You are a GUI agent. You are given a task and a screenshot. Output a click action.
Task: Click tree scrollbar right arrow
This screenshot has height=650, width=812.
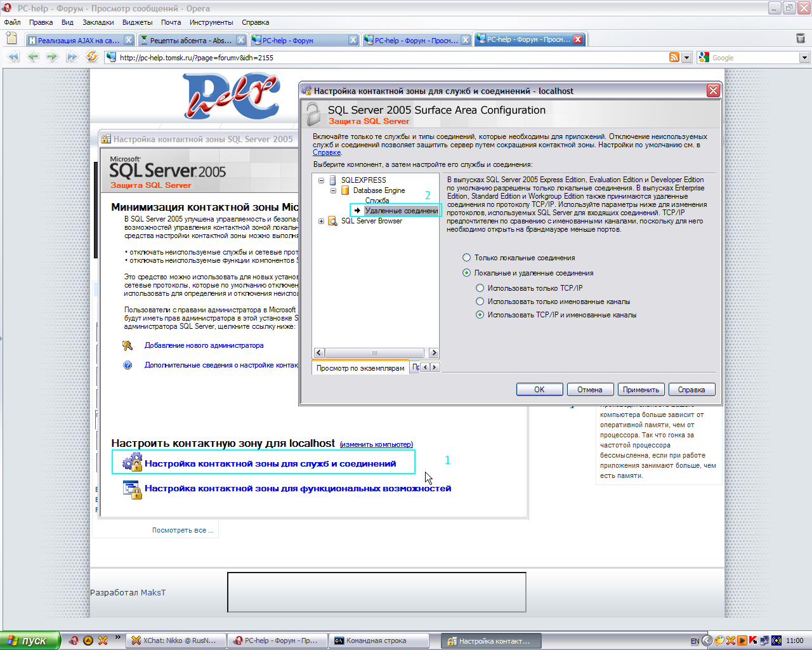point(434,353)
